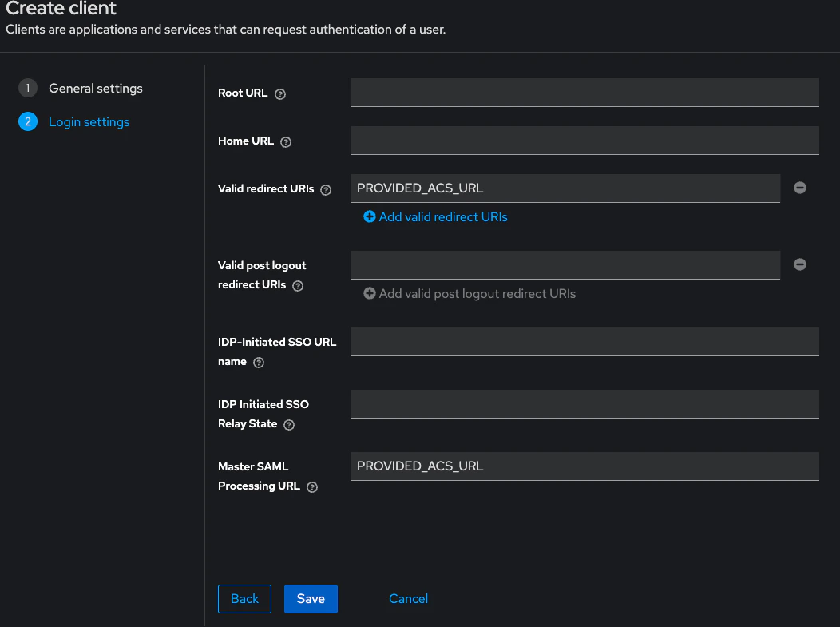View help for Master SAML Processing URL
840x627 pixels.
click(x=311, y=487)
